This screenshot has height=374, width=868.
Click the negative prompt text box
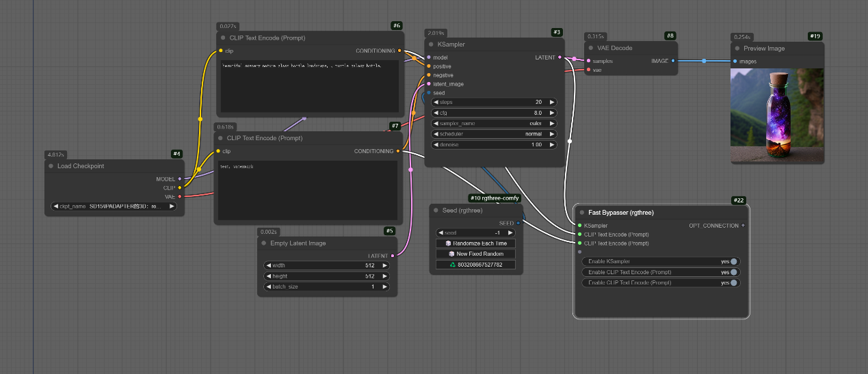point(306,190)
